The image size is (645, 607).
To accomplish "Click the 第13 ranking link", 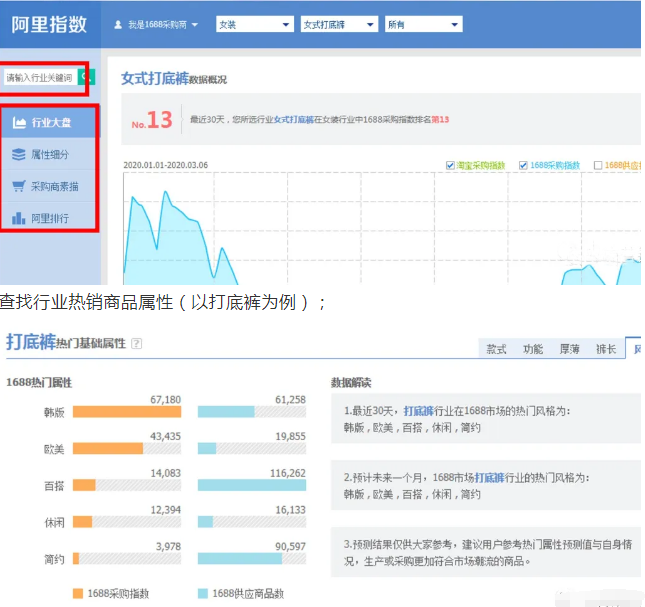I will 440,120.
